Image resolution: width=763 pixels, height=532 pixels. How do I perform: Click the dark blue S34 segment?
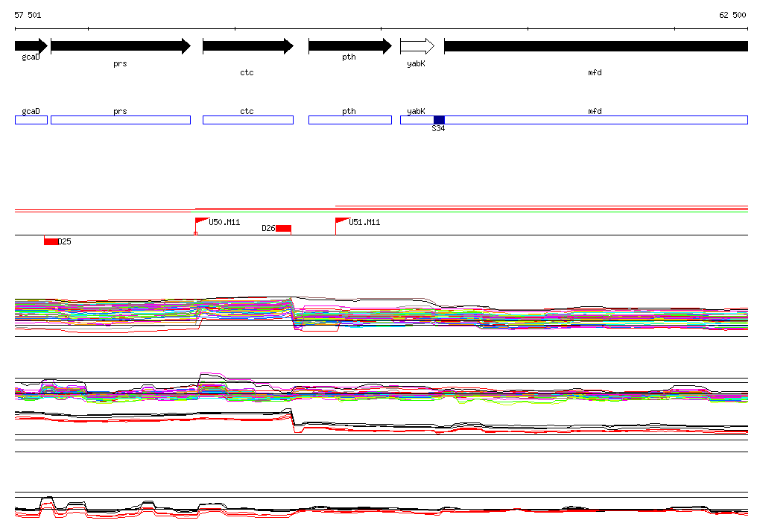(x=439, y=120)
